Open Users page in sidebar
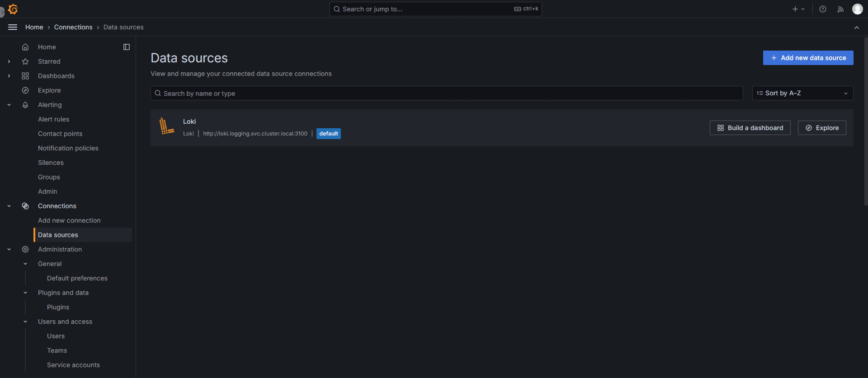 tap(56, 336)
